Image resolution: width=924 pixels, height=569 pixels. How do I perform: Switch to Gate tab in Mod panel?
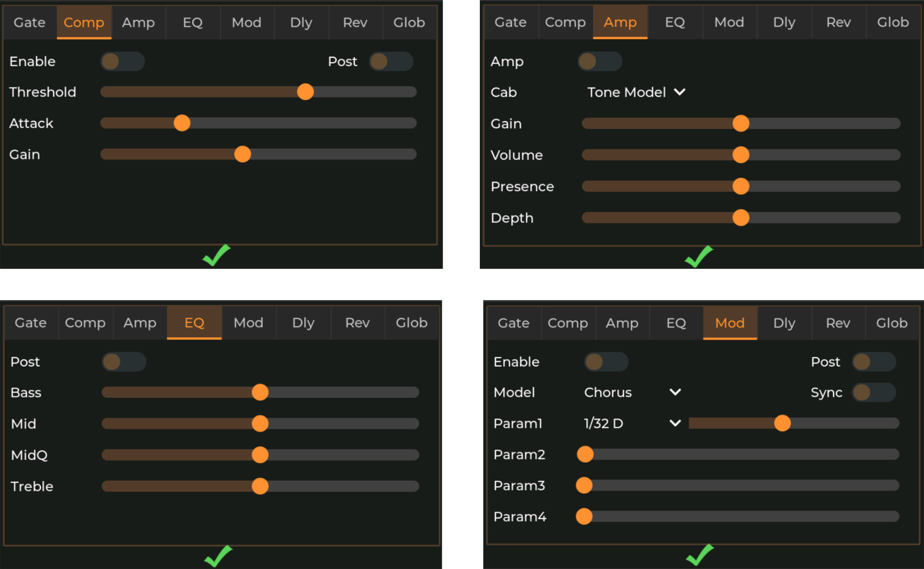coord(514,323)
